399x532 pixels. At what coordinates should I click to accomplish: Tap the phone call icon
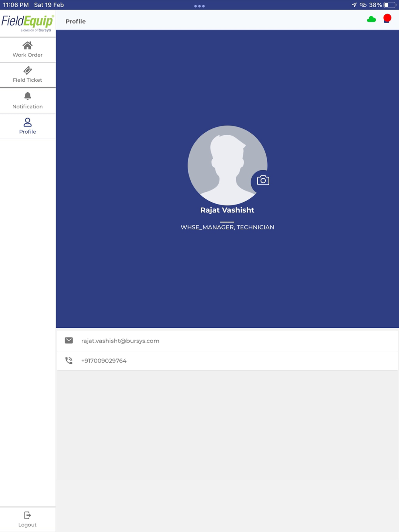69,361
